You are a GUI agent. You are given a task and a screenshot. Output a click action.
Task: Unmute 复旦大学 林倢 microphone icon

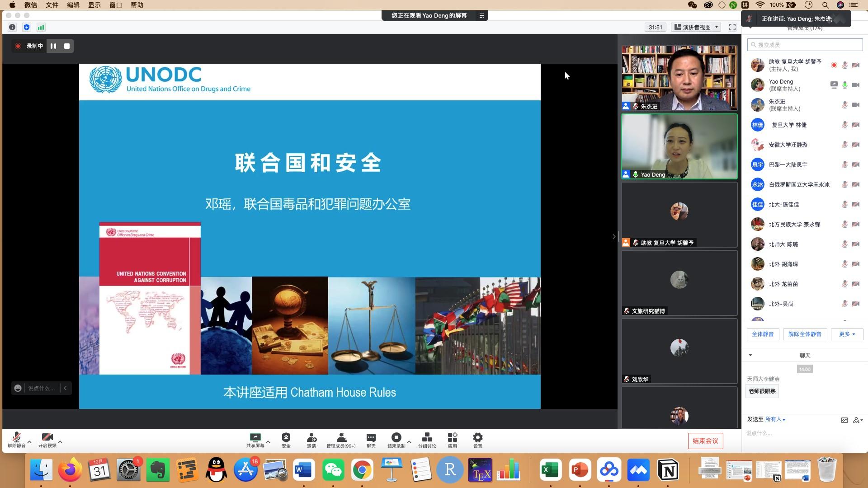(x=844, y=125)
